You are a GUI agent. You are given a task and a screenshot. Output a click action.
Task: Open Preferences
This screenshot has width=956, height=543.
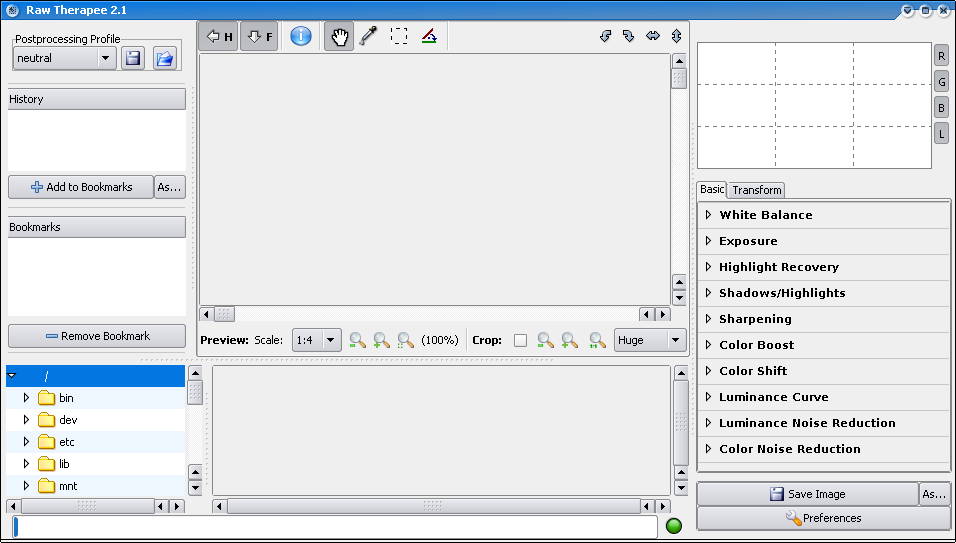tap(824, 518)
